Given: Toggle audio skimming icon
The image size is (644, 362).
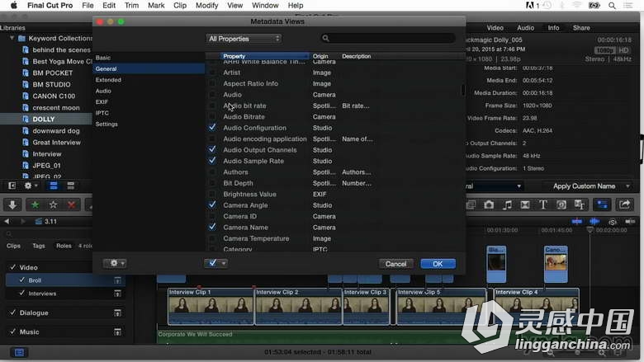Looking at the screenshot, I should pyautogui.click(x=594, y=221).
